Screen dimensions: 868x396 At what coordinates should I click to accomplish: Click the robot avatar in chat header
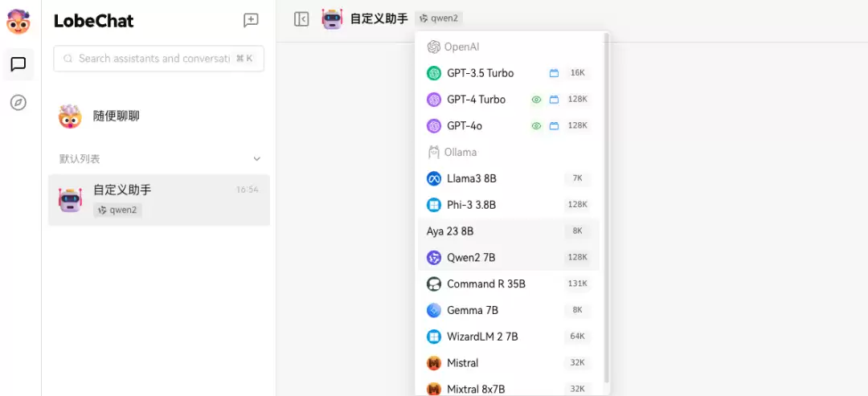tap(332, 18)
